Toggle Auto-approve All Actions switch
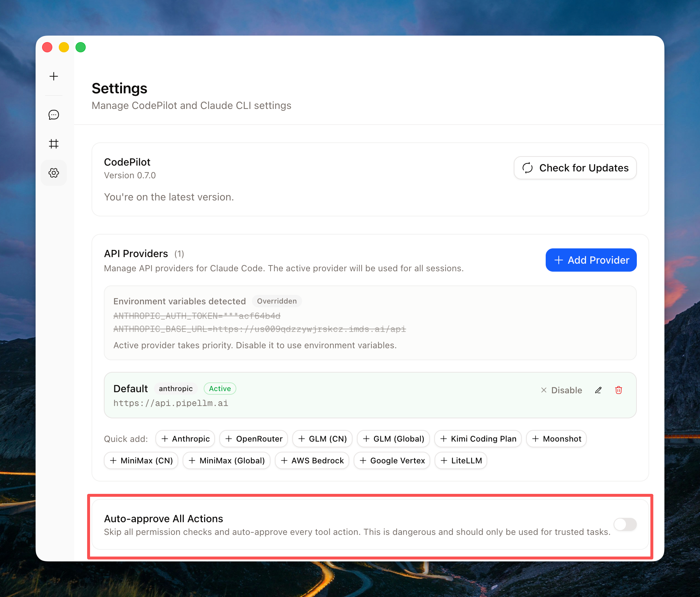 click(x=625, y=524)
